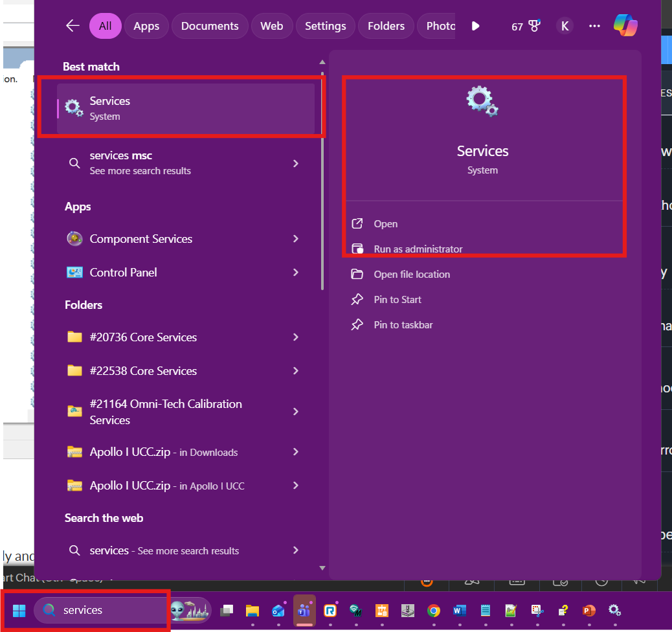Open Microsoft Word from the taskbar
This screenshot has height=632, width=672.
[x=460, y=610]
